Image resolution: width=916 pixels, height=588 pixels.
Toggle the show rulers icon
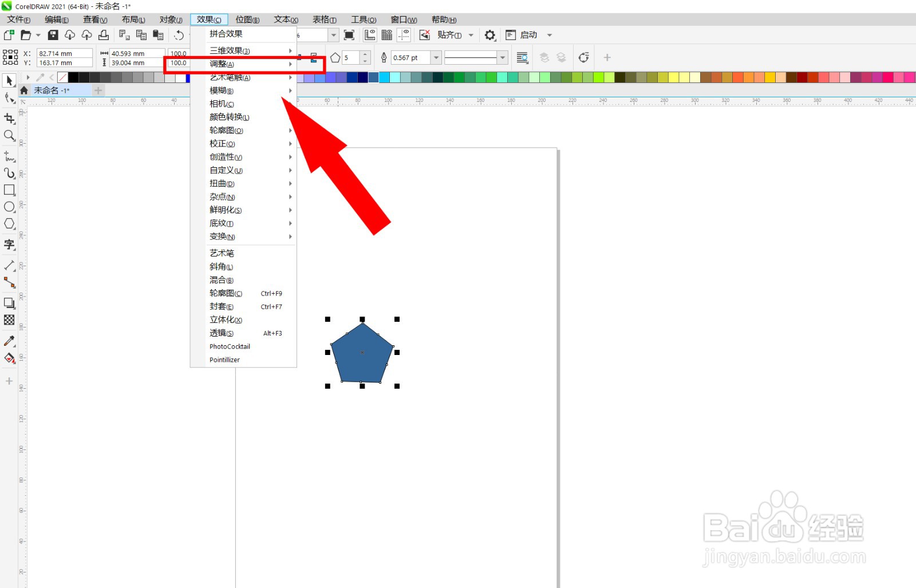click(x=370, y=35)
